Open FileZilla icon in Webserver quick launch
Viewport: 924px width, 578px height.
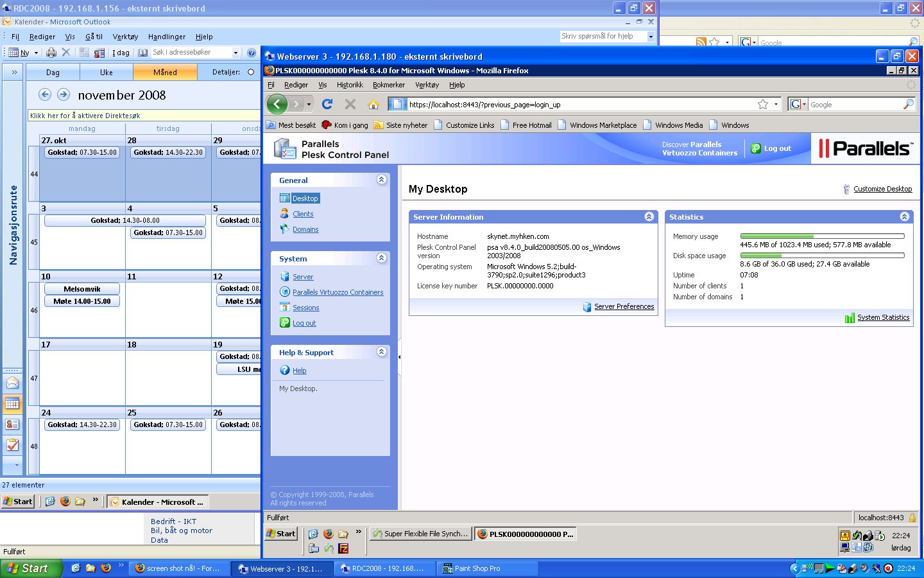pos(343,548)
